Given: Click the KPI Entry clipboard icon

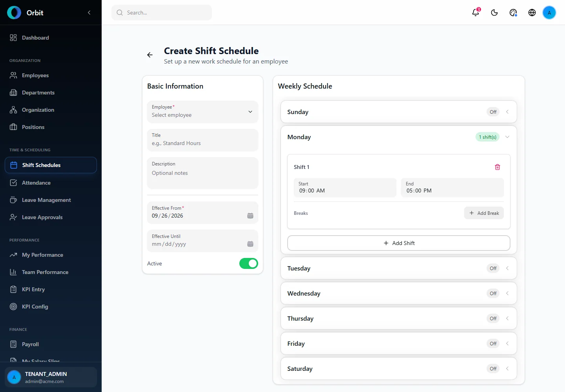Looking at the screenshot, I should point(13,289).
